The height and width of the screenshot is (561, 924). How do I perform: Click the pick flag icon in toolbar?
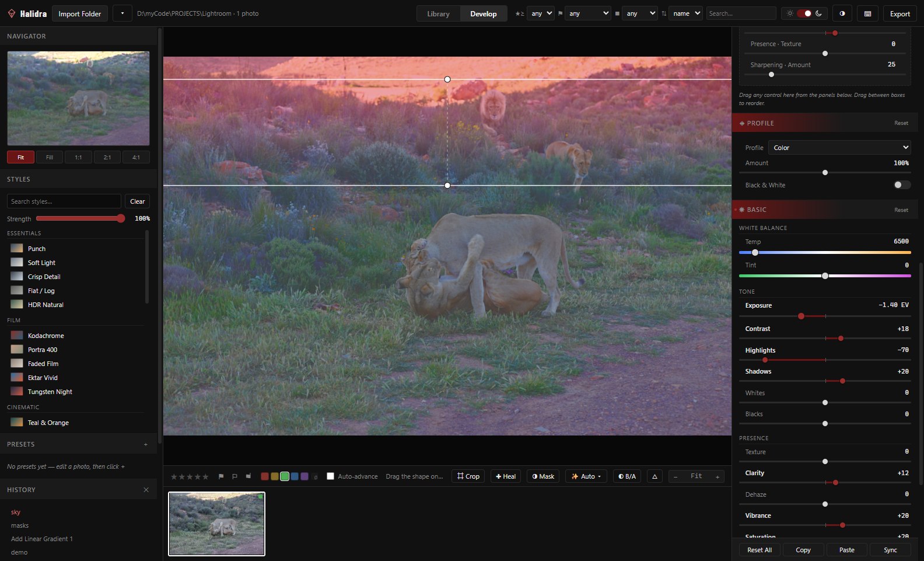coord(221,476)
